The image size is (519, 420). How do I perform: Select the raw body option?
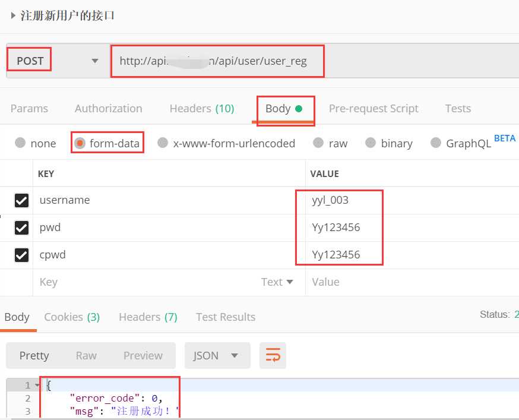pos(318,143)
